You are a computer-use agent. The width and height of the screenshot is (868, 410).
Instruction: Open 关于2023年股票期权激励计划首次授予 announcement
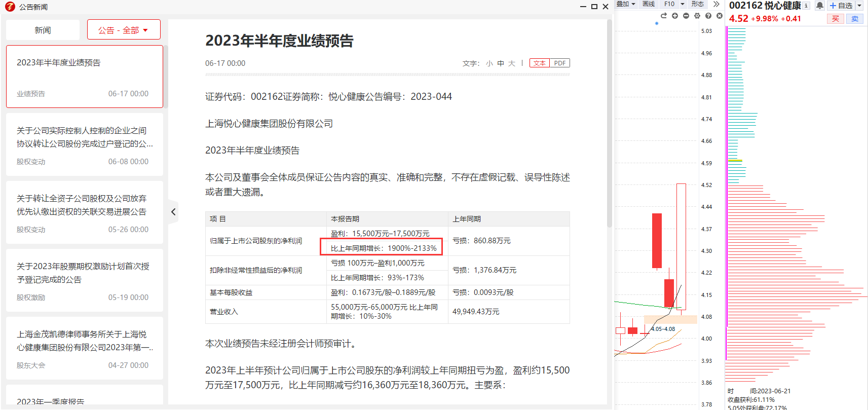85,280
